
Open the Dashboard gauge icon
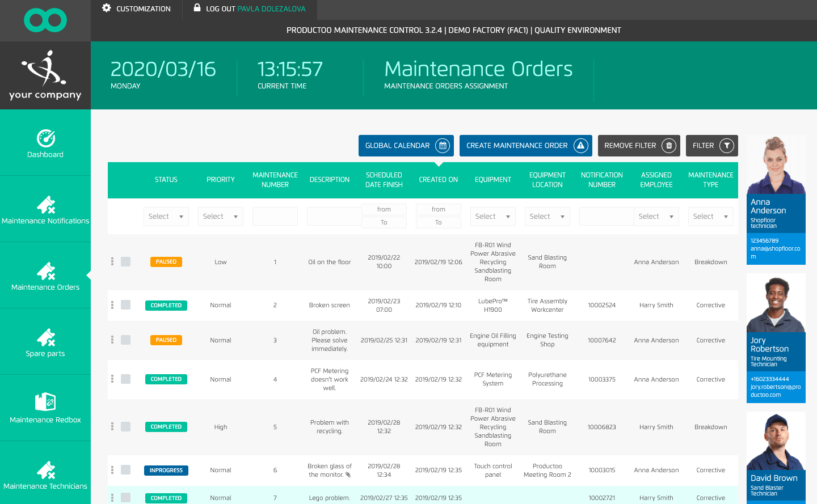pos(45,138)
